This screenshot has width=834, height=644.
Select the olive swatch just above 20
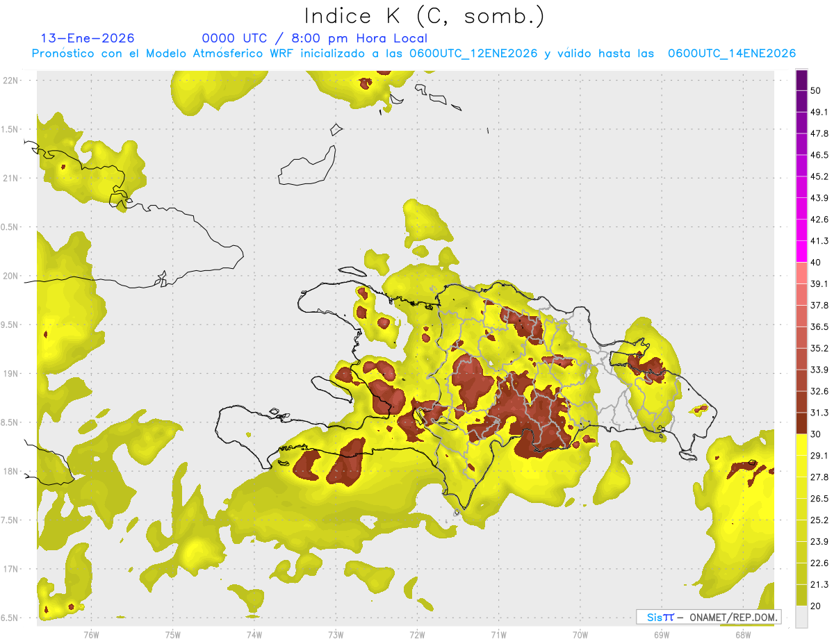801,595
